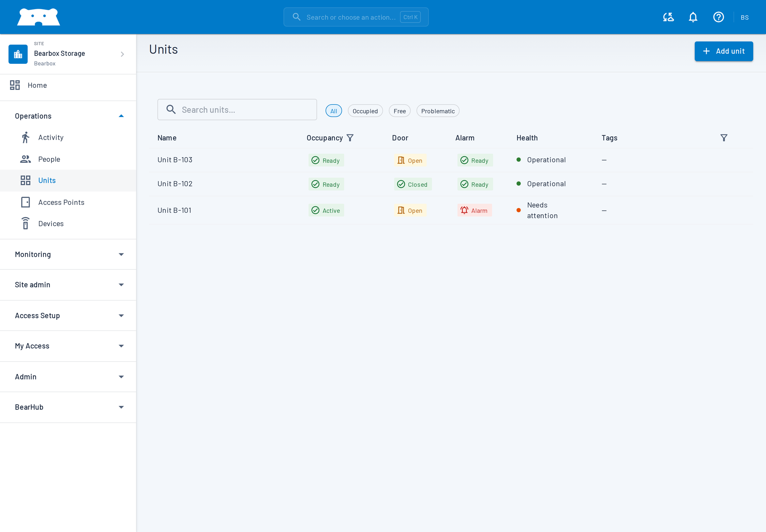
Task: Click the Home dashboard icon
Action: (15, 85)
